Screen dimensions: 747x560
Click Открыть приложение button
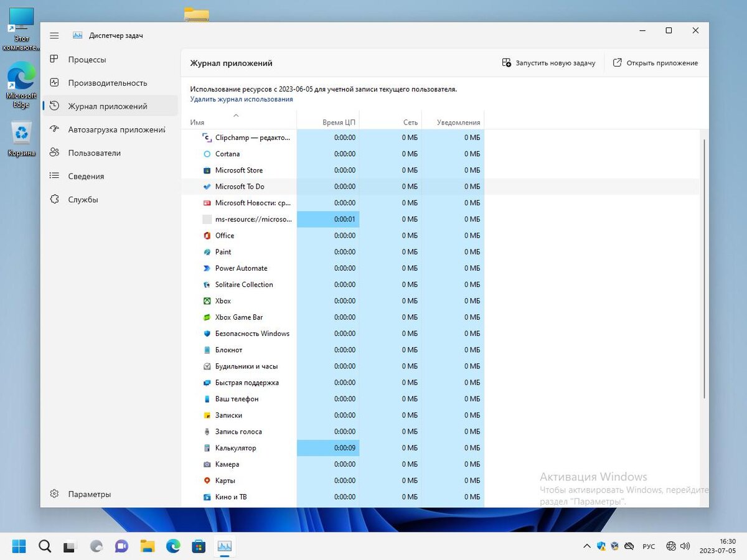pos(655,63)
